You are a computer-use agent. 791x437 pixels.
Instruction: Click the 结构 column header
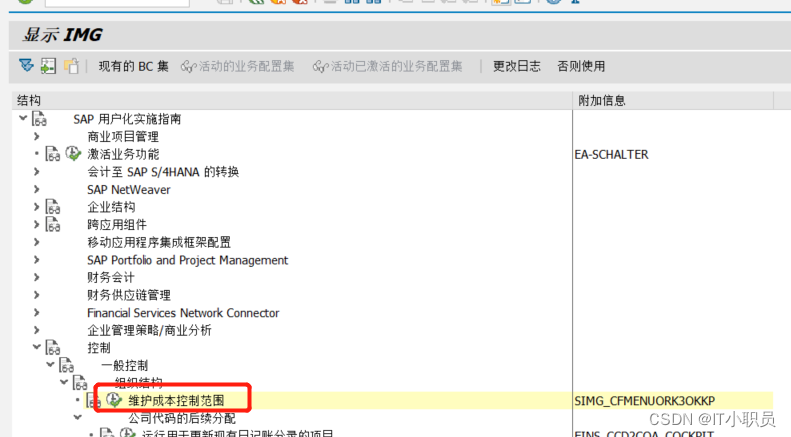(293, 100)
